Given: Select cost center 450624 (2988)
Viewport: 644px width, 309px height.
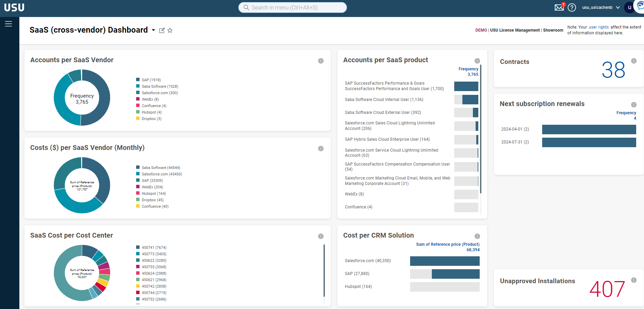Looking at the screenshot, I should coord(154,273).
